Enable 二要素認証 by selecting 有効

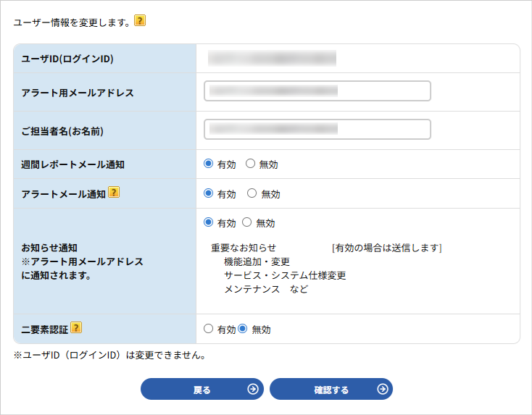pyautogui.click(x=209, y=329)
